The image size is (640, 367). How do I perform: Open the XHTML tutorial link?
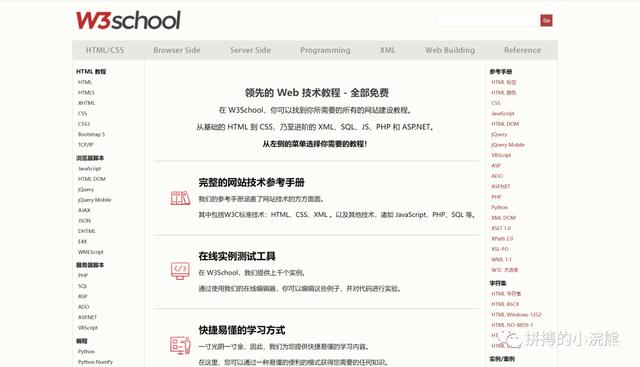pyautogui.click(x=86, y=103)
